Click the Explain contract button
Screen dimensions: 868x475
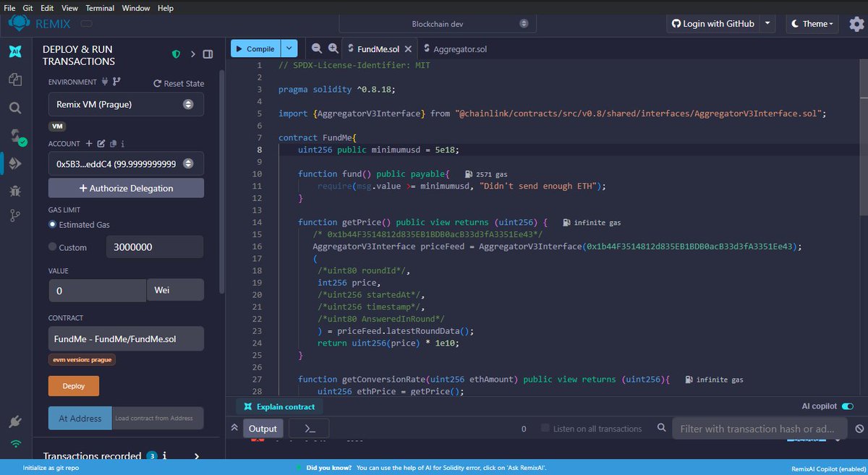tap(278, 406)
